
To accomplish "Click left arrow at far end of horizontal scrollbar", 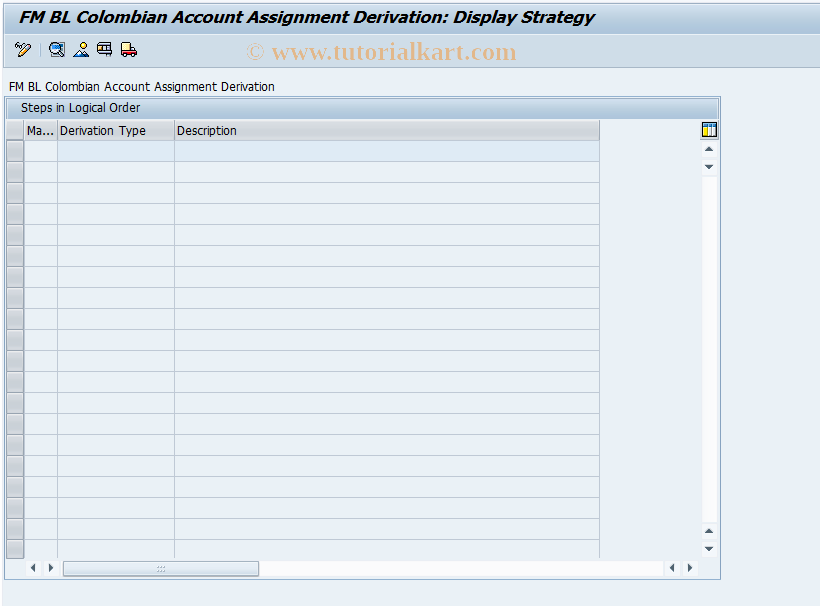I will click(x=672, y=568).
